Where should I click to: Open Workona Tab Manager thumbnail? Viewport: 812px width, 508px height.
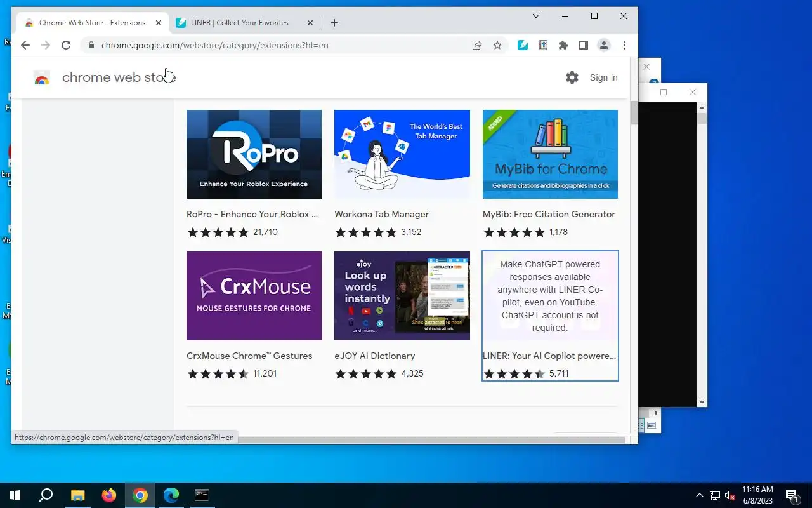tap(402, 154)
